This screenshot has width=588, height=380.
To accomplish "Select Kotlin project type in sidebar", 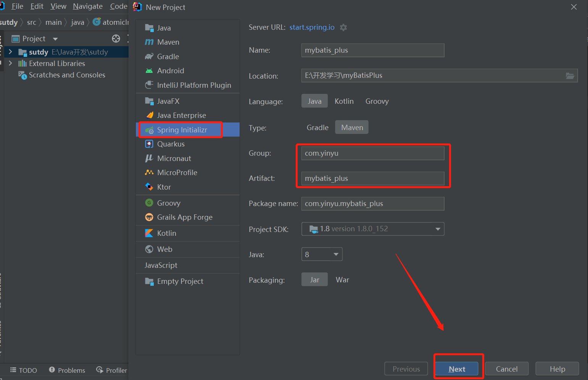I will (x=188, y=233).
